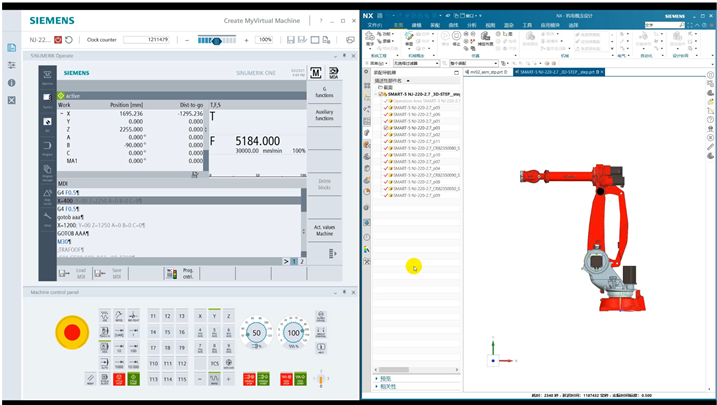Viewport: 717px width, 405px height.
Task: Click Auxiliary functions softkey
Action: (x=324, y=115)
